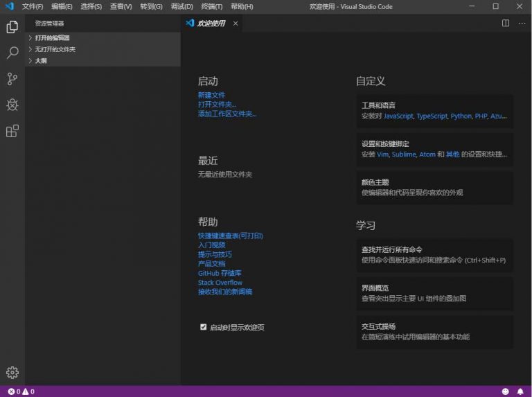This screenshot has width=532, height=397.
Task: Click the 新建文件 link
Action: click(x=211, y=95)
